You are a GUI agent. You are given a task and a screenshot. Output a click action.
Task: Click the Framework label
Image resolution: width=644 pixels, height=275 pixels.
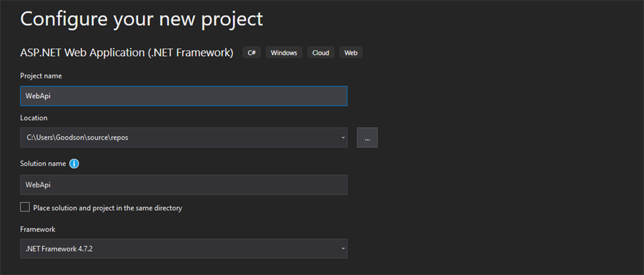click(x=38, y=229)
